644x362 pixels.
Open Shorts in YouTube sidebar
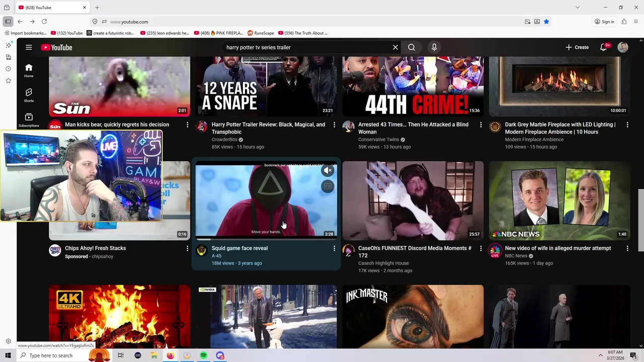pos(29,95)
